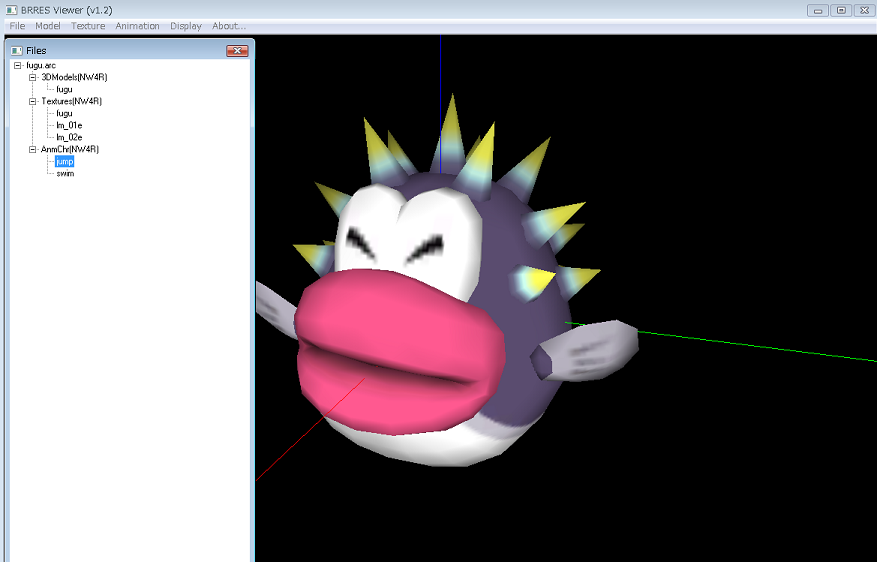877x562 pixels.
Task: Select the lm_01e texture
Action: pos(69,125)
